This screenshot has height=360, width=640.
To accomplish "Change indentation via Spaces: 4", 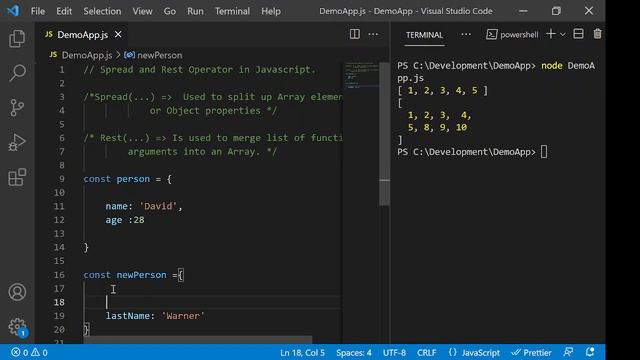I will [353, 352].
